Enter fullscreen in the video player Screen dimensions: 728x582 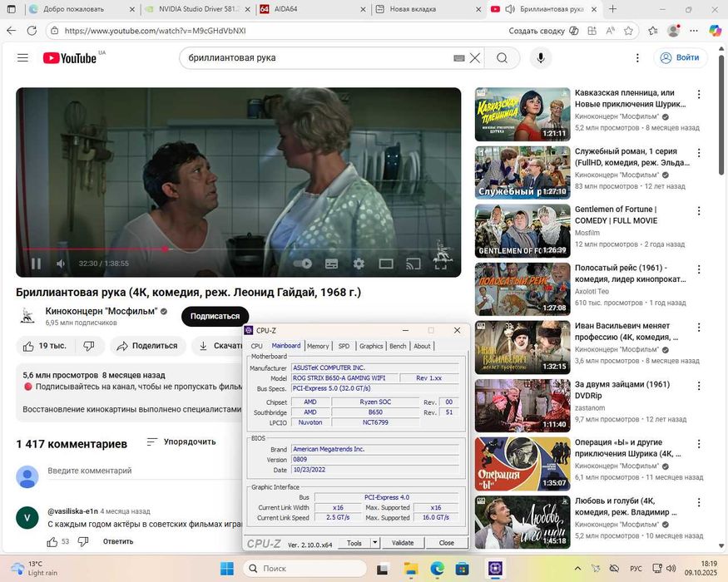click(440, 264)
